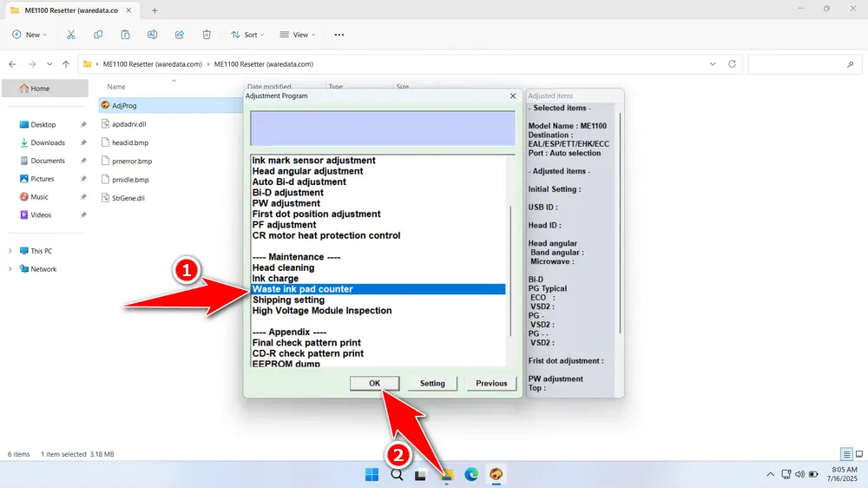Select Waste ink pad counter item
The height and width of the screenshot is (488, 868).
378,289
